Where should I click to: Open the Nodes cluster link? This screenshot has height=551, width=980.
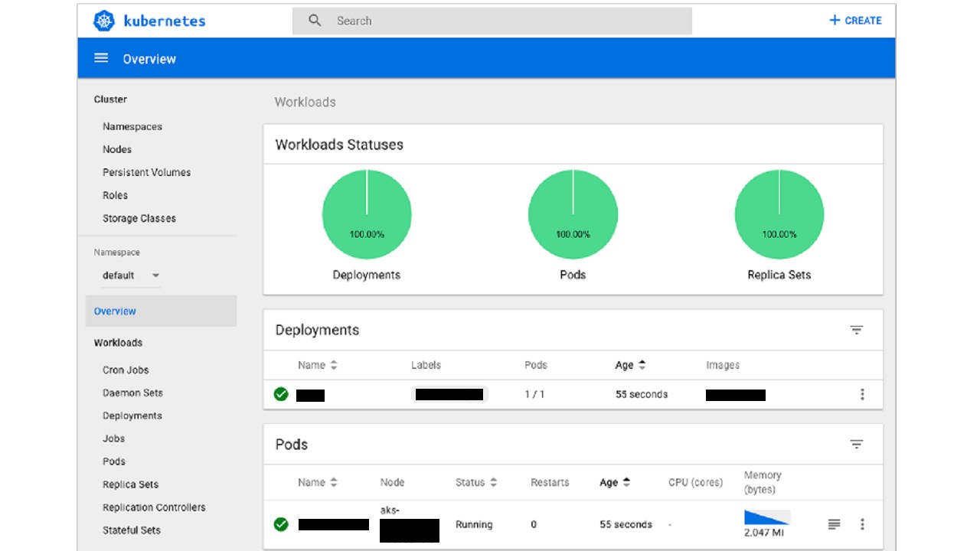click(x=117, y=149)
